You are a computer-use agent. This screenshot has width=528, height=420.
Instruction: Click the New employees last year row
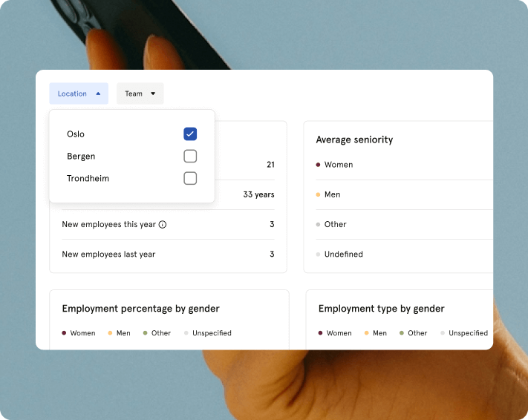pos(168,255)
